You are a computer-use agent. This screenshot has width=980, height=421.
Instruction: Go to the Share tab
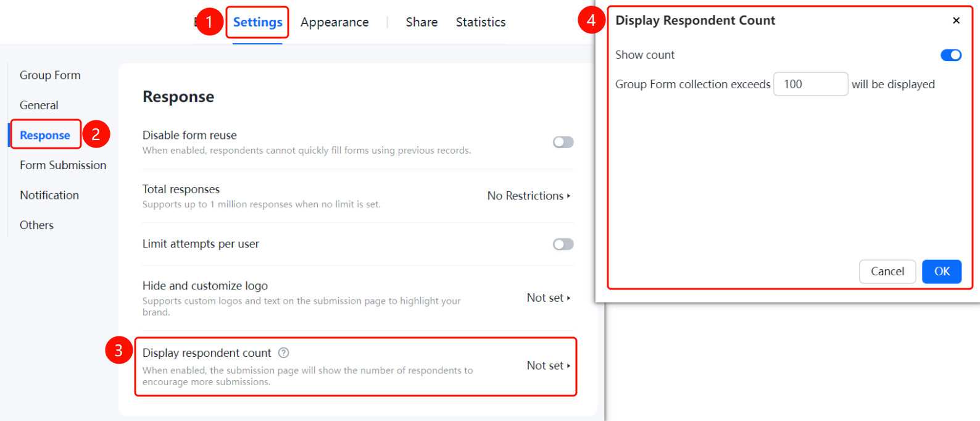[421, 22]
